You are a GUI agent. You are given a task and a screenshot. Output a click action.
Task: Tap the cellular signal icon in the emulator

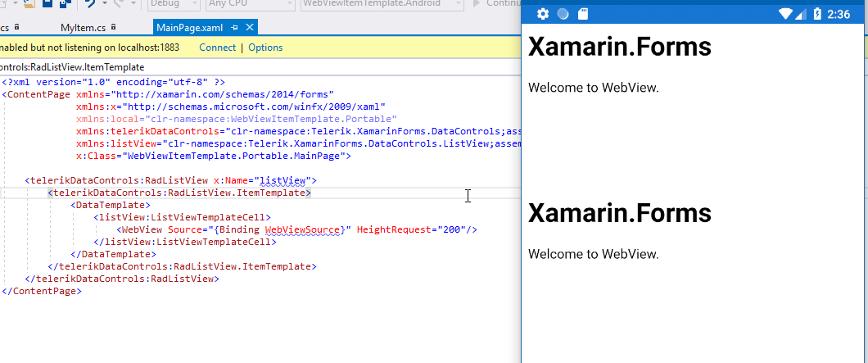pos(801,14)
